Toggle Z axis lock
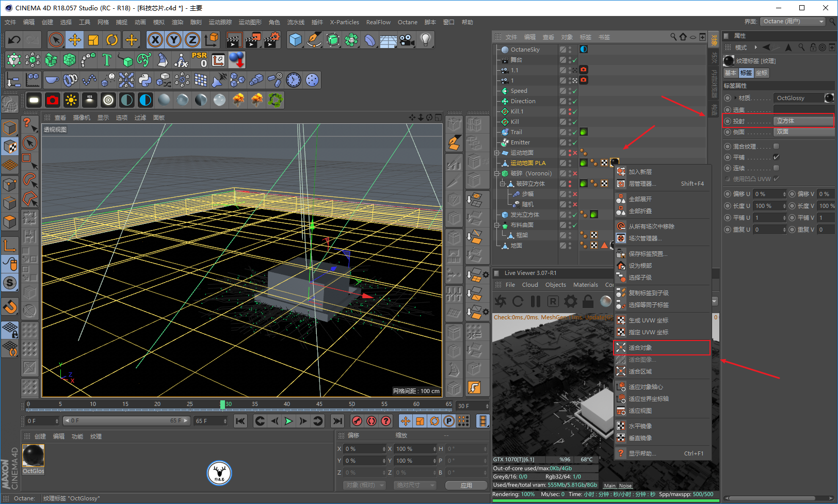This screenshot has width=838, height=504. tap(192, 40)
